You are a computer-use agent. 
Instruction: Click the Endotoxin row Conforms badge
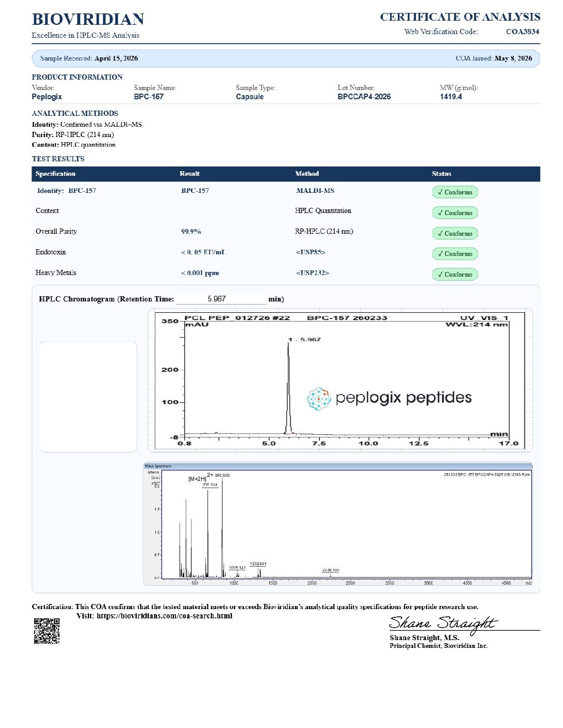click(x=455, y=254)
